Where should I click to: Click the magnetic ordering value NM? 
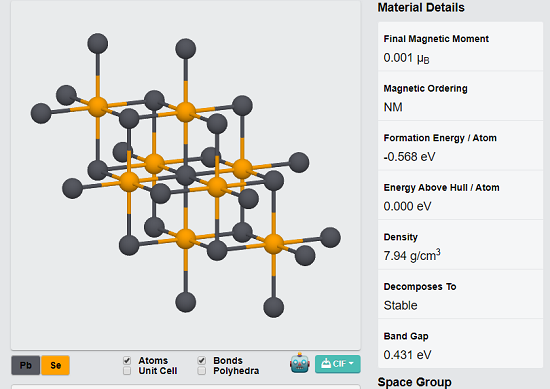(393, 107)
